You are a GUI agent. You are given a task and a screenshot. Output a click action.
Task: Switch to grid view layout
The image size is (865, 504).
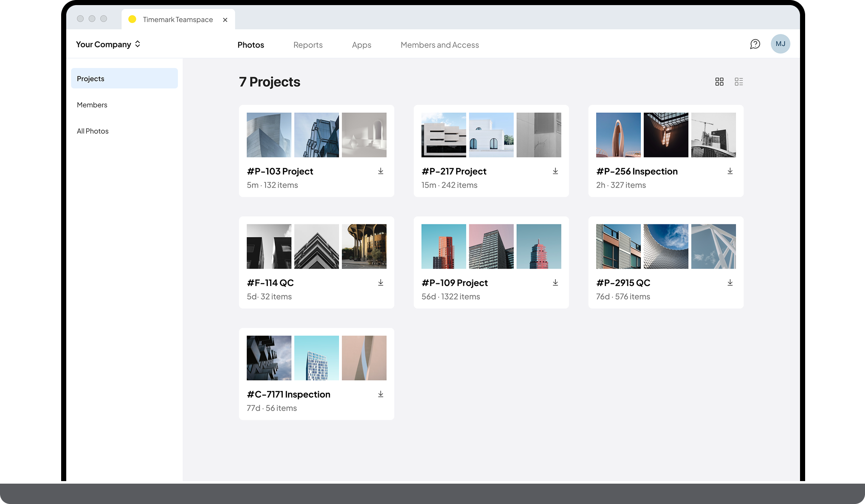click(719, 81)
